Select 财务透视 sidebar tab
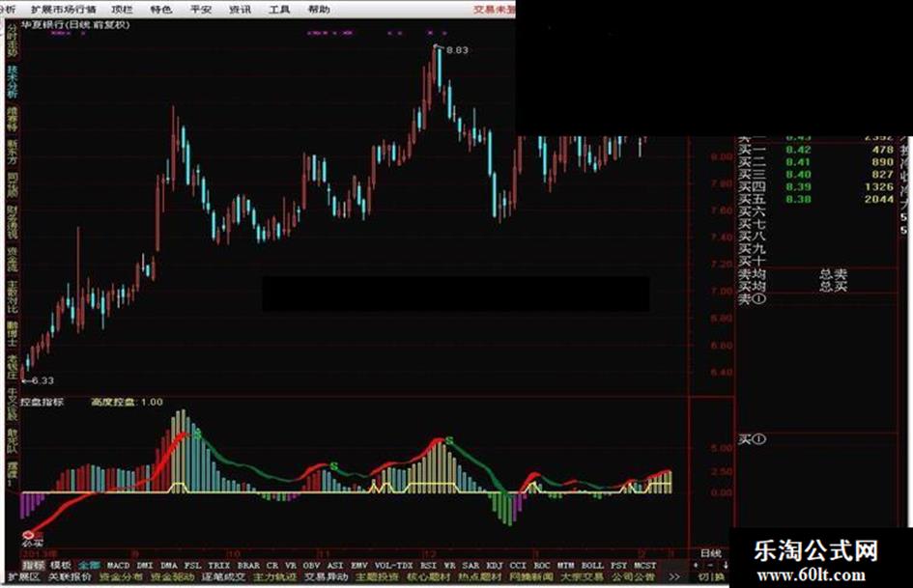 13,222
